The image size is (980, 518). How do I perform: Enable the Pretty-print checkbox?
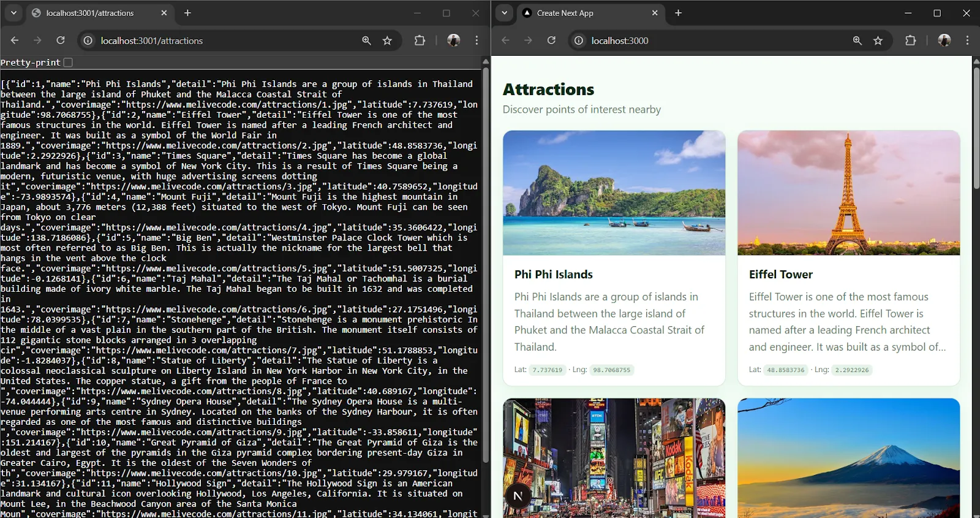click(x=68, y=63)
